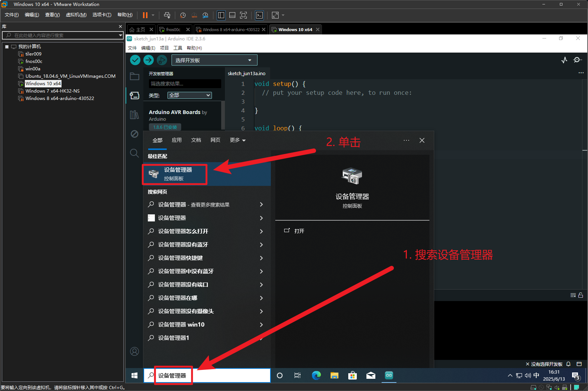Open the Mail app from the taskbar

pos(371,375)
